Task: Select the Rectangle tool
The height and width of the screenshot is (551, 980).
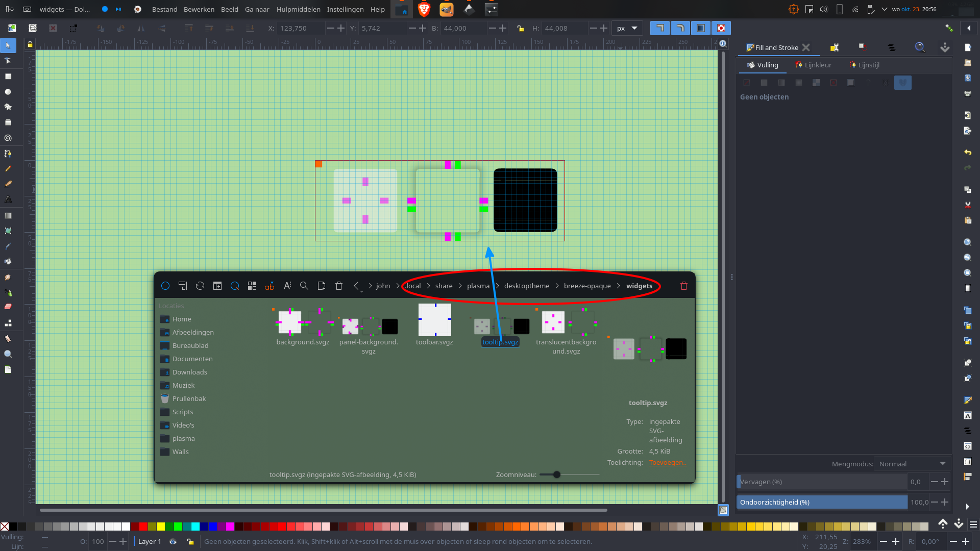Action: coord(8,77)
